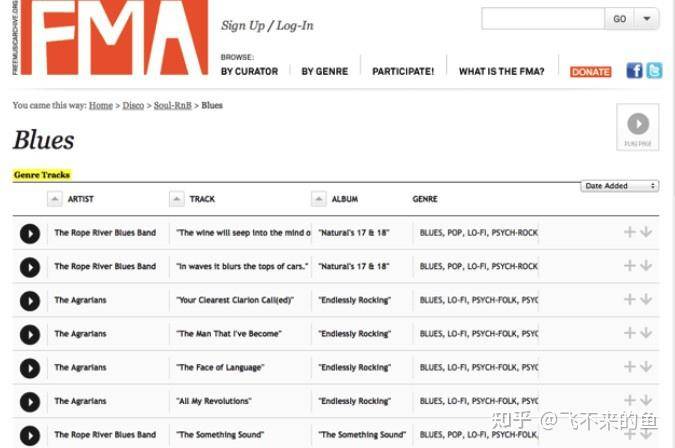Screen dimensions: 675x448
Task: Sort tracks by Album column arrow
Action: 319,199
